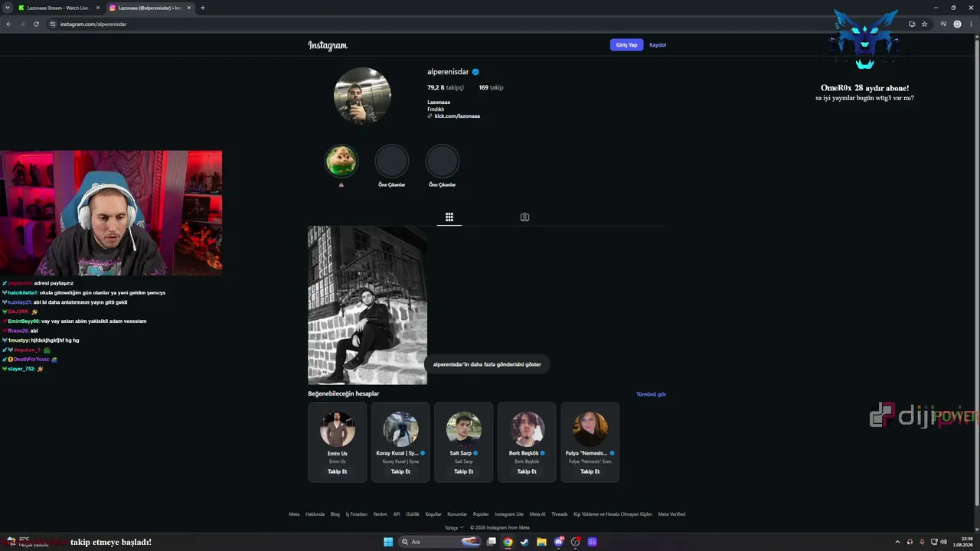Open the Threads footer link

(560, 514)
